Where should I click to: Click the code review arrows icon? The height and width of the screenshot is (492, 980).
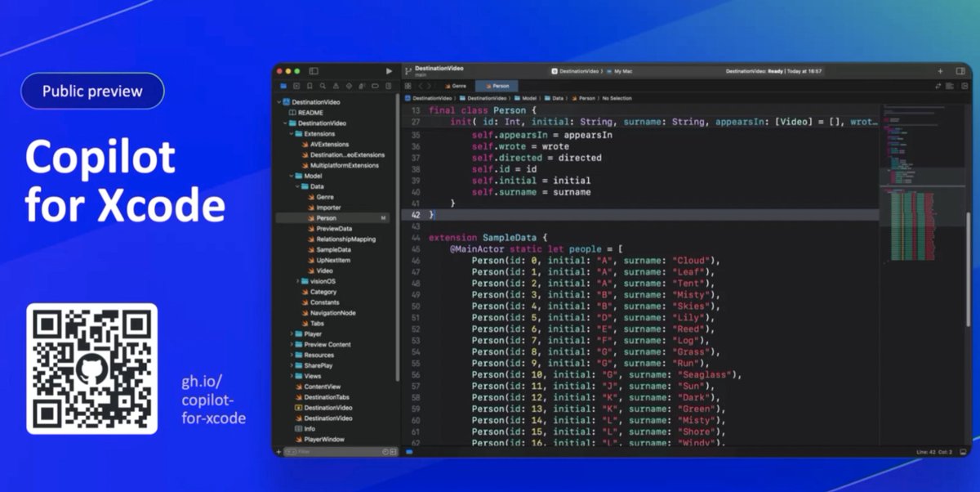point(938,85)
